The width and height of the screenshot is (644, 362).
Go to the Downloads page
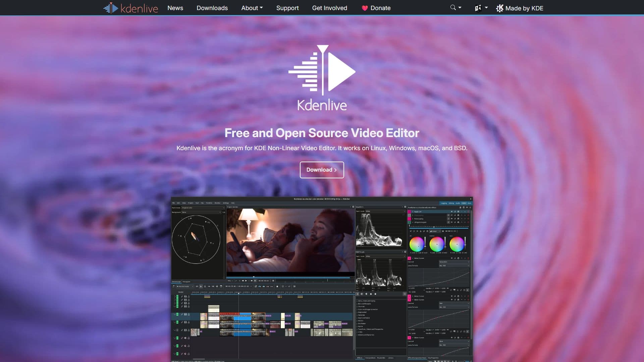click(x=212, y=8)
